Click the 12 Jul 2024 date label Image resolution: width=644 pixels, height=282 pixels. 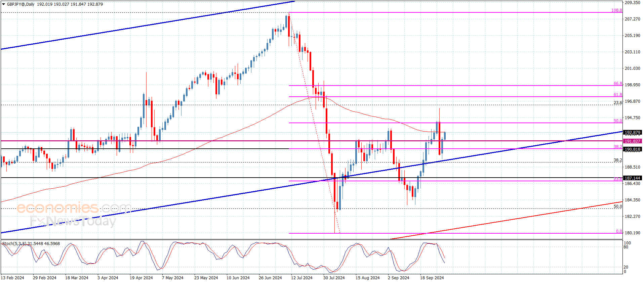pos(302,278)
